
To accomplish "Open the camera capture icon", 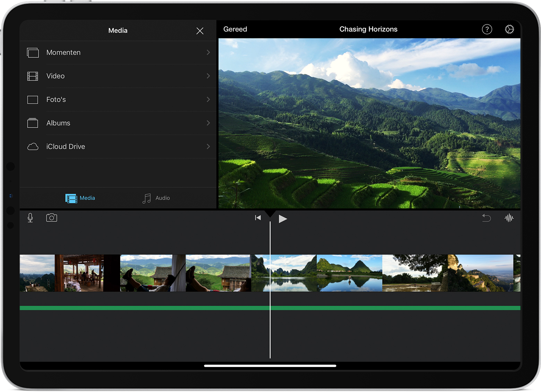I will [x=52, y=218].
